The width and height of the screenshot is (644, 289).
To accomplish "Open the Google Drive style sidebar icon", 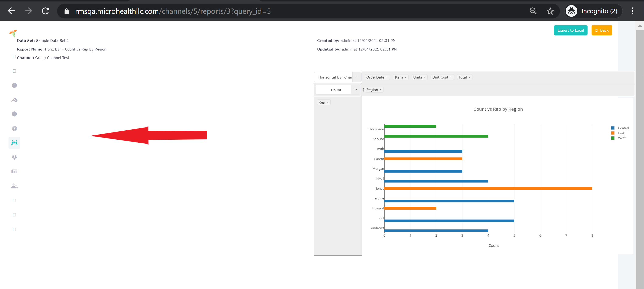I will point(14,100).
